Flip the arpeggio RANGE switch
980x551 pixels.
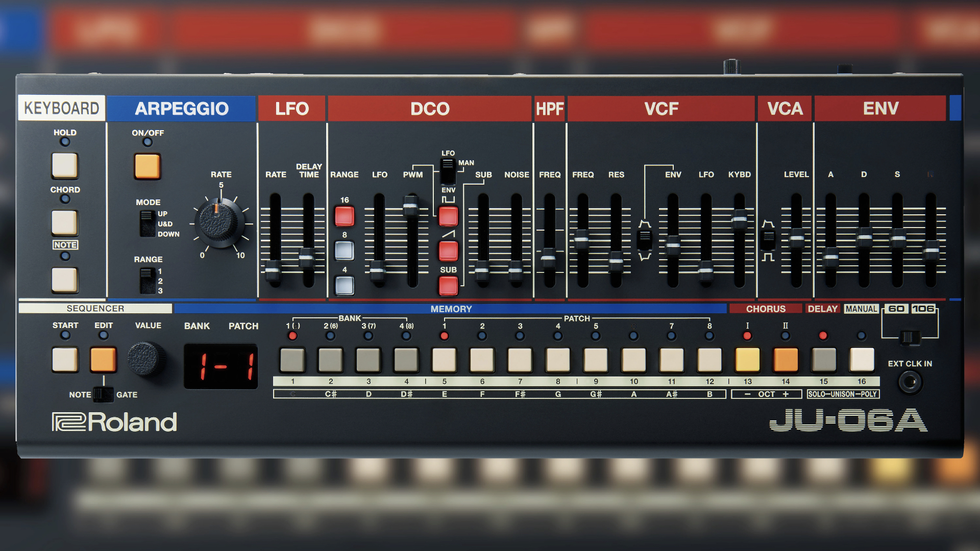coord(148,281)
